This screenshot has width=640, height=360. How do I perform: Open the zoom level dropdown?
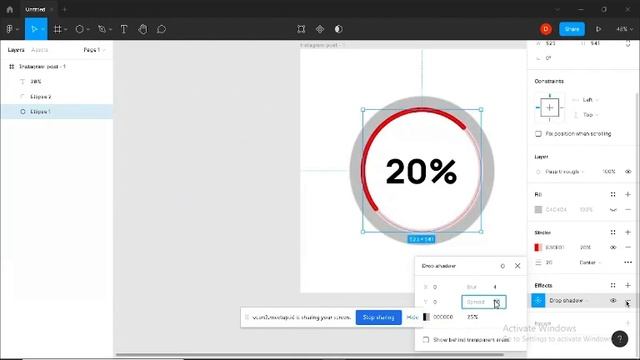click(x=624, y=29)
